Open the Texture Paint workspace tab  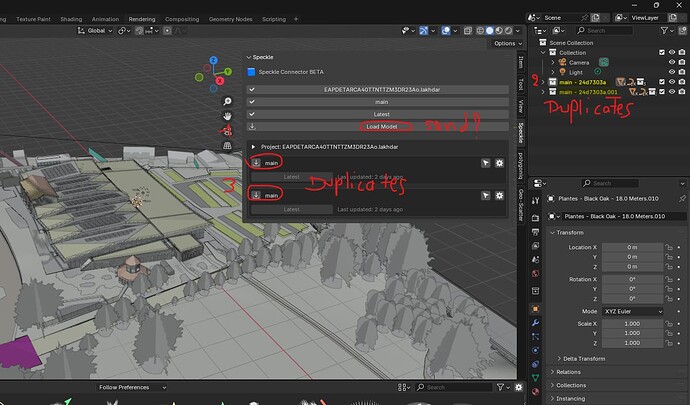click(x=33, y=19)
